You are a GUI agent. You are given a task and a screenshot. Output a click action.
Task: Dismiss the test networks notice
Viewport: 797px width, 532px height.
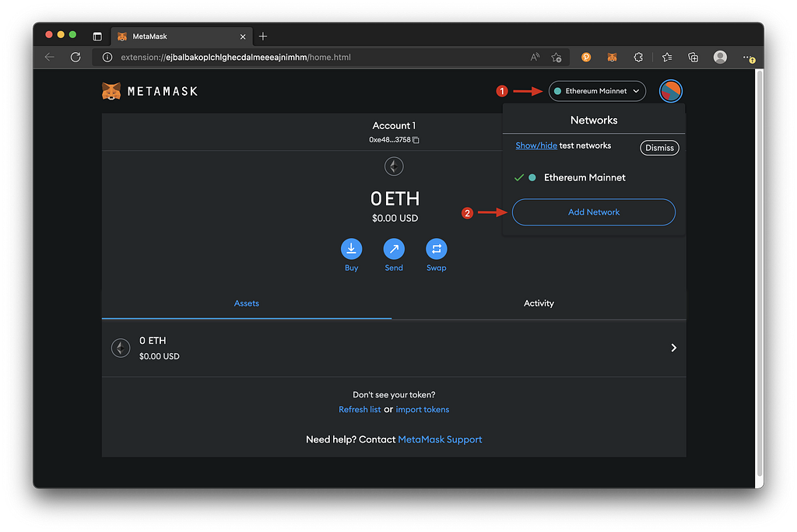(x=659, y=148)
